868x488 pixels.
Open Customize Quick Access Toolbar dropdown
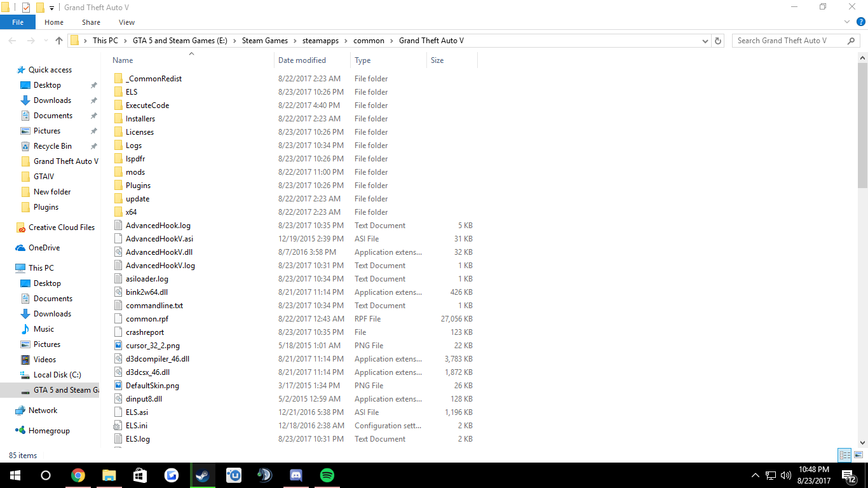pos(52,8)
